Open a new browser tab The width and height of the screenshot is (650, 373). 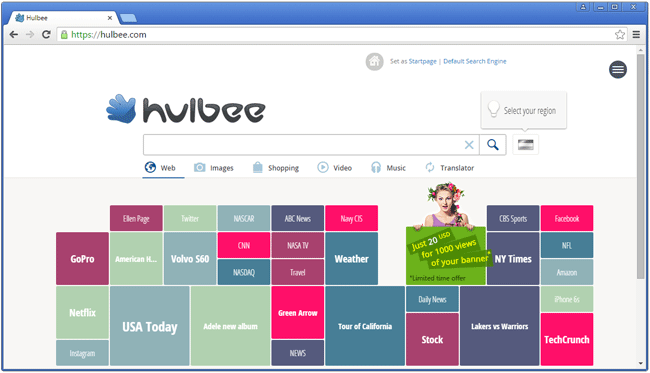(128, 18)
